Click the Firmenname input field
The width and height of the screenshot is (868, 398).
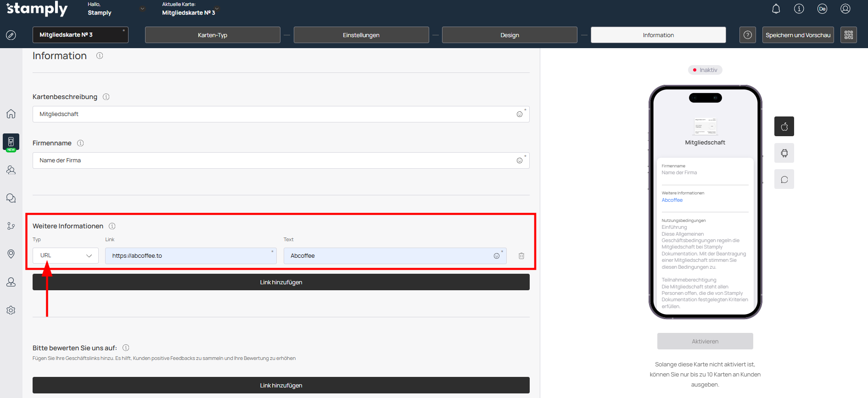[275, 160]
